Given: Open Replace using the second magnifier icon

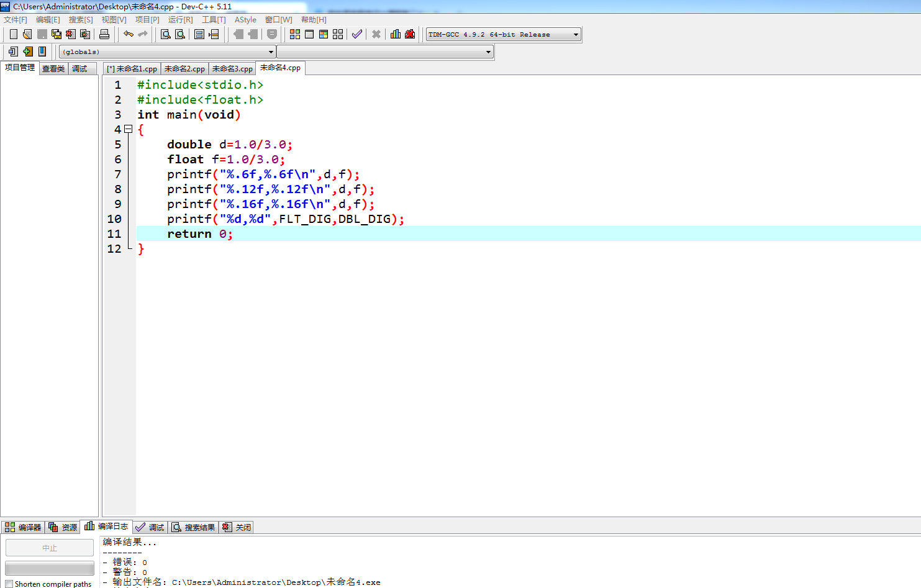Looking at the screenshot, I should click(180, 34).
